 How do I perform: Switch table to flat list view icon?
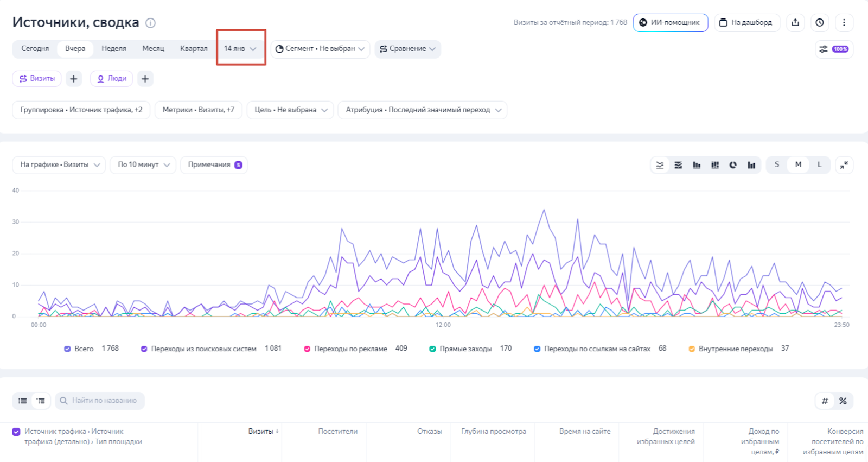(x=23, y=401)
